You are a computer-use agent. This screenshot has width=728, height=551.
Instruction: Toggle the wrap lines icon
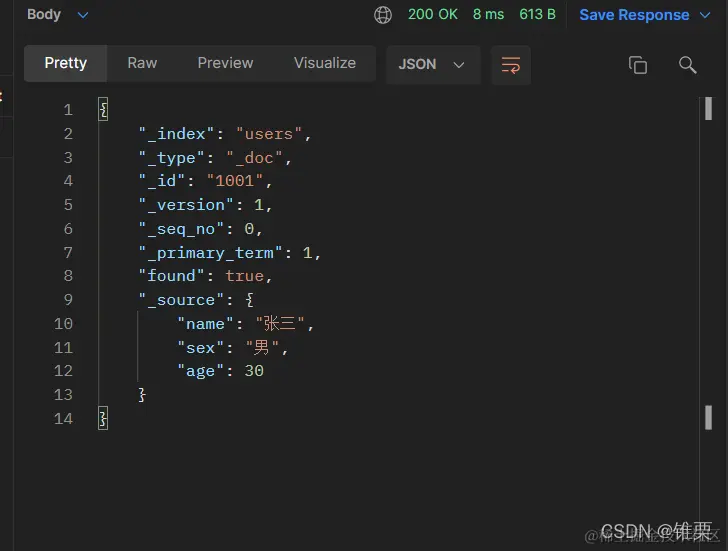click(511, 65)
